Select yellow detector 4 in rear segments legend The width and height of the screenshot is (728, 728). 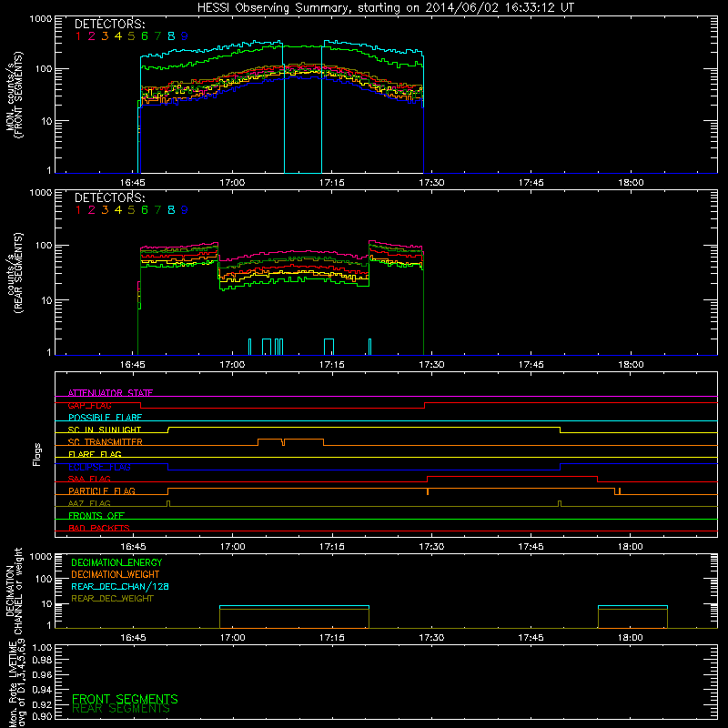pyautogui.click(x=118, y=210)
